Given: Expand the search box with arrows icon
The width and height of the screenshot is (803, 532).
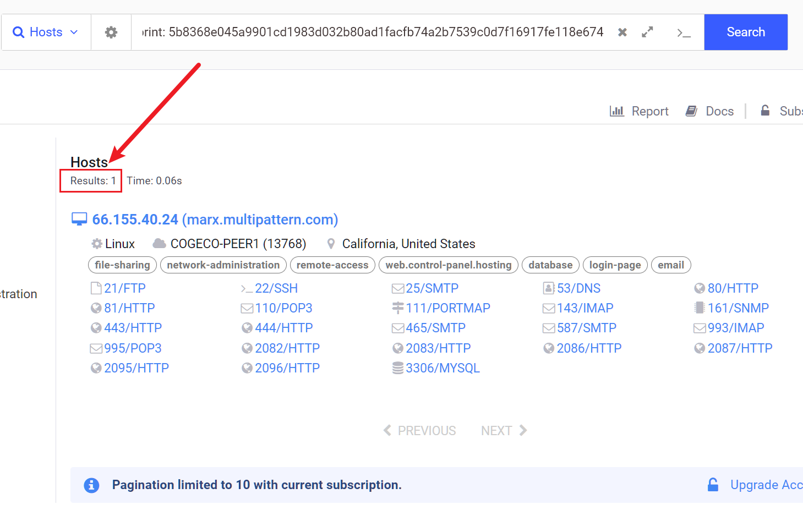Looking at the screenshot, I should point(647,32).
